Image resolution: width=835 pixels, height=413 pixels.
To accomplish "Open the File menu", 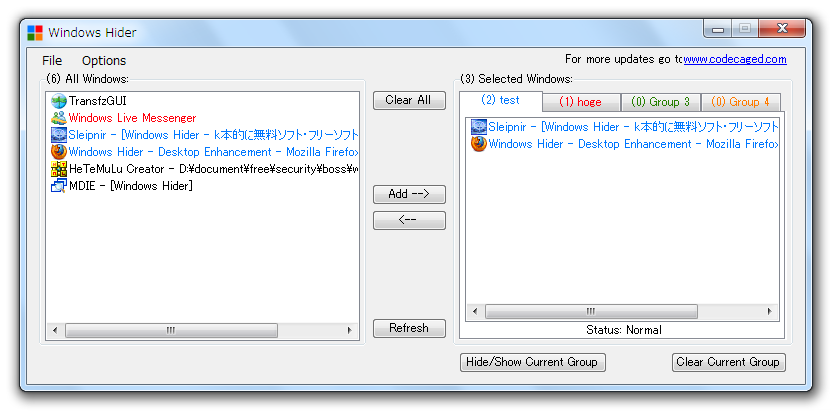I will point(52,61).
